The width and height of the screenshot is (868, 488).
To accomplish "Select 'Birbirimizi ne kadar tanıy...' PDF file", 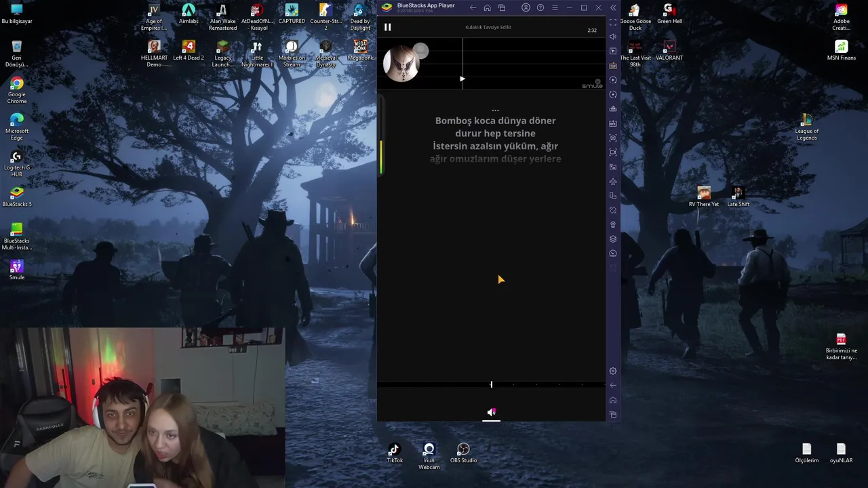I will pyautogui.click(x=841, y=346).
